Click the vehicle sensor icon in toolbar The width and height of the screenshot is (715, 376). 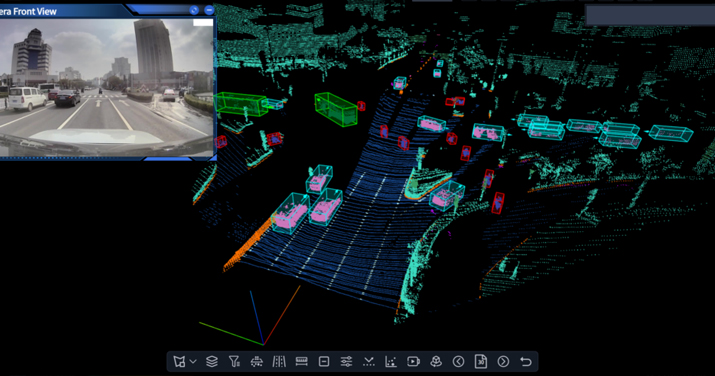[x=257, y=361]
